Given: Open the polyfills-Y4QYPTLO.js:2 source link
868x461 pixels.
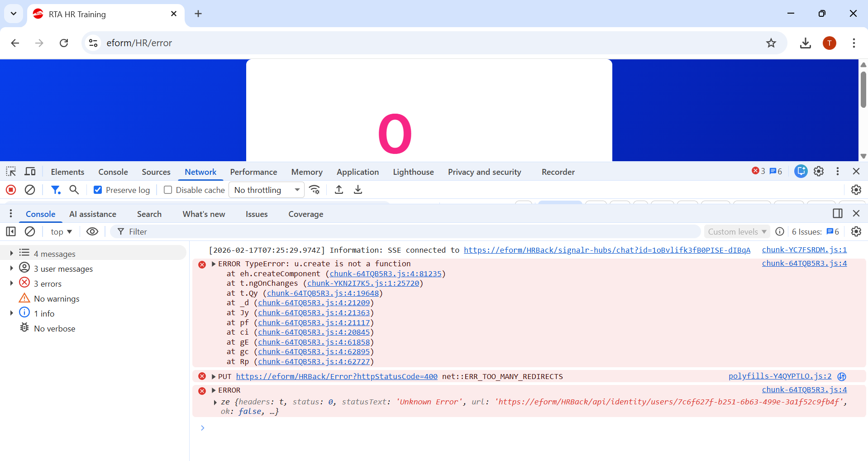Looking at the screenshot, I should point(780,376).
